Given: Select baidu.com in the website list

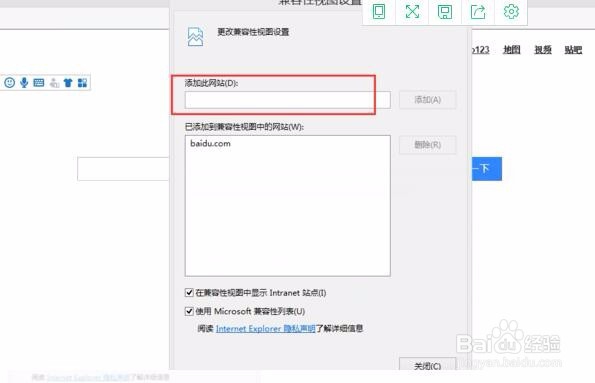Looking at the screenshot, I should (211, 143).
